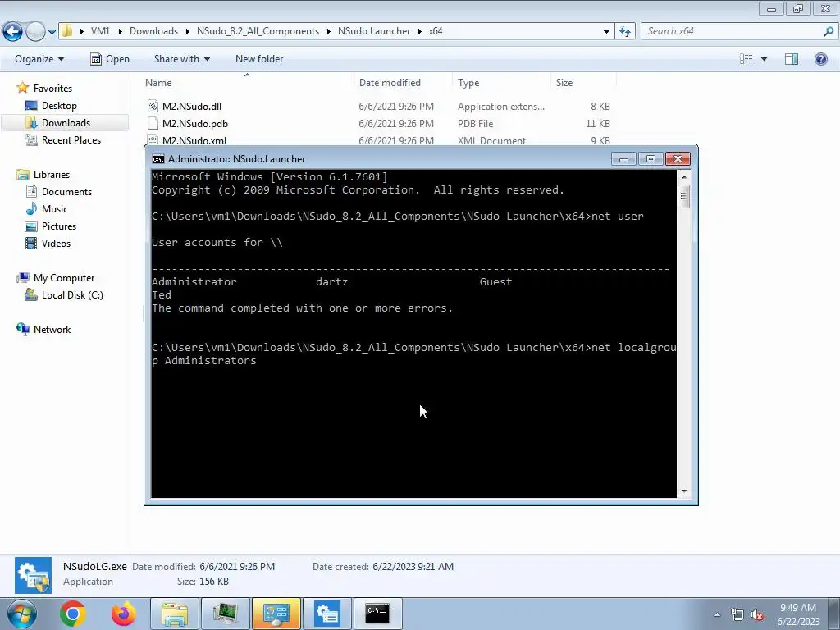Change your view icon in toolbar
The image size is (840, 630).
pyautogui.click(x=746, y=59)
